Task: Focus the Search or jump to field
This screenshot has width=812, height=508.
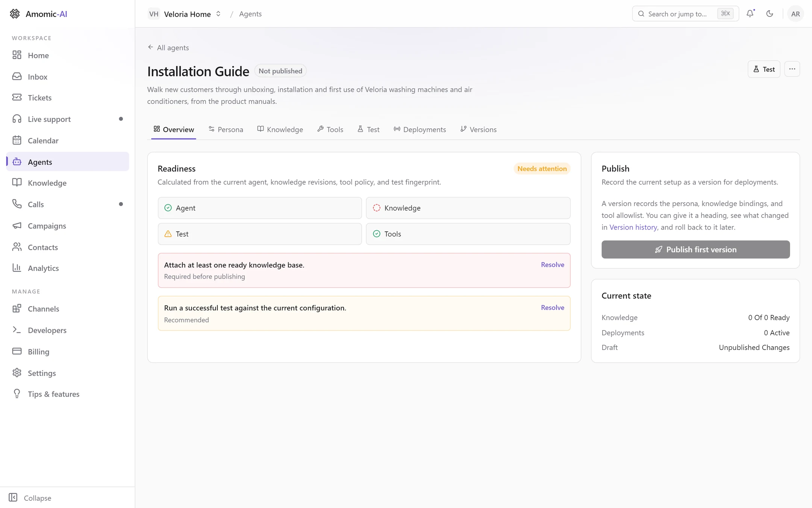Action: tap(685, 14)
